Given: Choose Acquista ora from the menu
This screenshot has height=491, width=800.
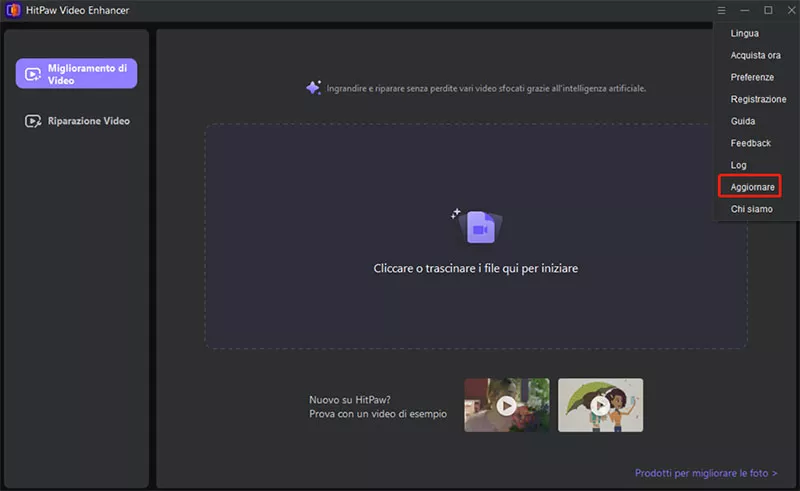Looking at the screenshot, I should [x=755, y=55].
